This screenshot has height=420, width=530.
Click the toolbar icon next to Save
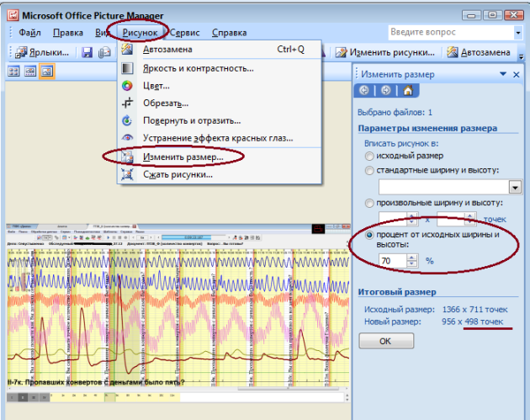[x=104, y=52]
